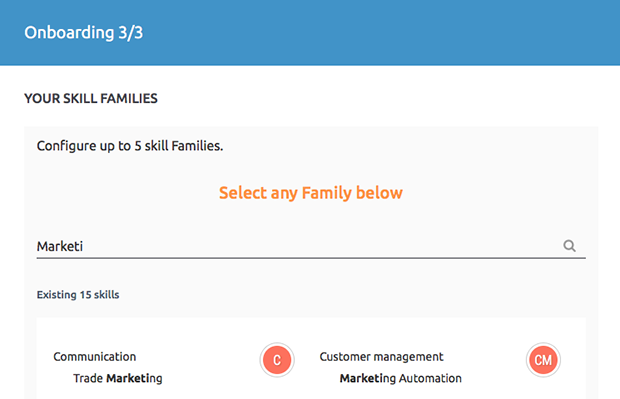Click the word Automation in the second result

[x=430, y=378]
